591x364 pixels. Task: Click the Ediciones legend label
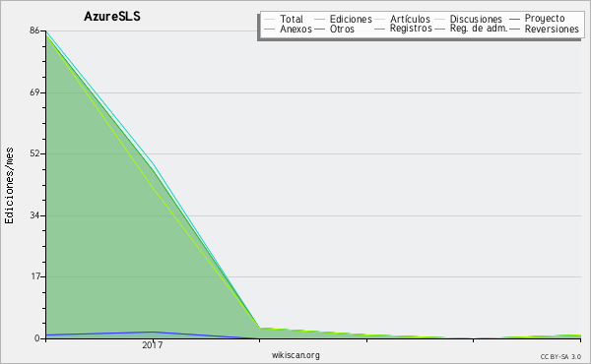click(x=351, y=19)
